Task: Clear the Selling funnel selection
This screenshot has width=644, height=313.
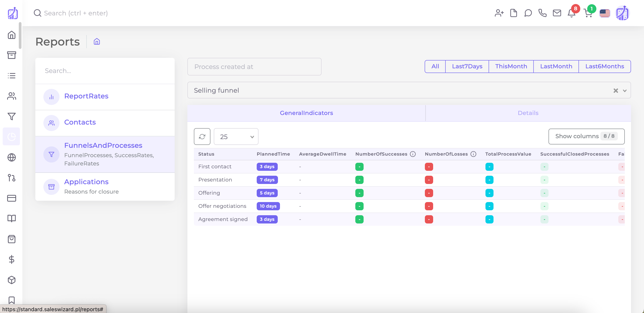Action: coord(616,90)
